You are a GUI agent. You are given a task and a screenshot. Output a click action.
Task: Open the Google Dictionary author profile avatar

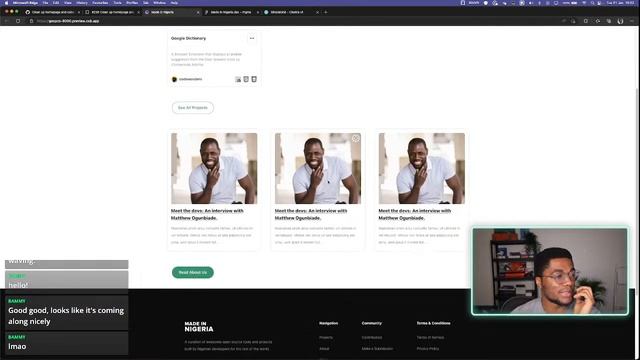tap(174, 79)
